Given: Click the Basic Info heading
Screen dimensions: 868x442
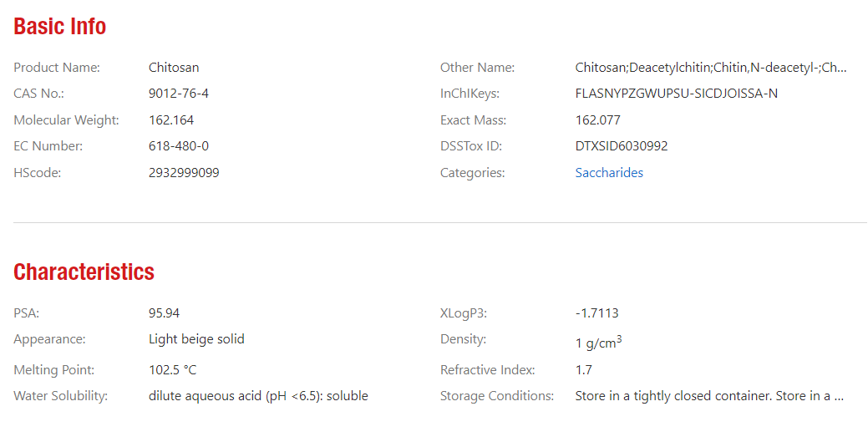Looking at the screenshot, I should point(60,26).
